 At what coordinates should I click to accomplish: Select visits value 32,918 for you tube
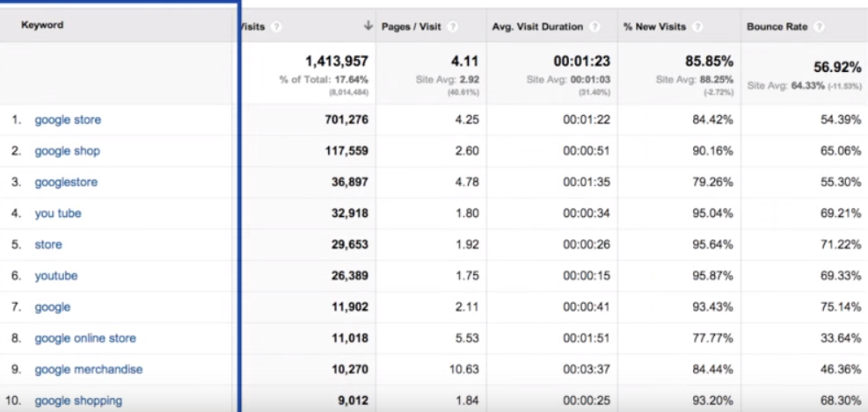(x=350, y=213)
